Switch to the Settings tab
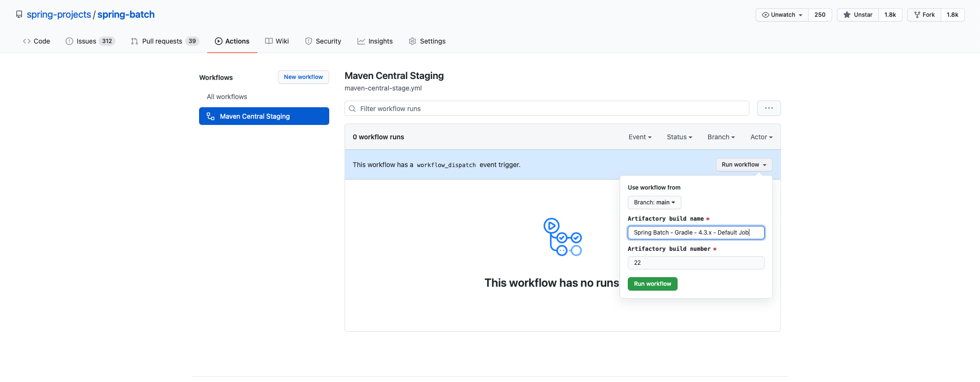Viewport: 980px width, 382px height. coord(427,41)
